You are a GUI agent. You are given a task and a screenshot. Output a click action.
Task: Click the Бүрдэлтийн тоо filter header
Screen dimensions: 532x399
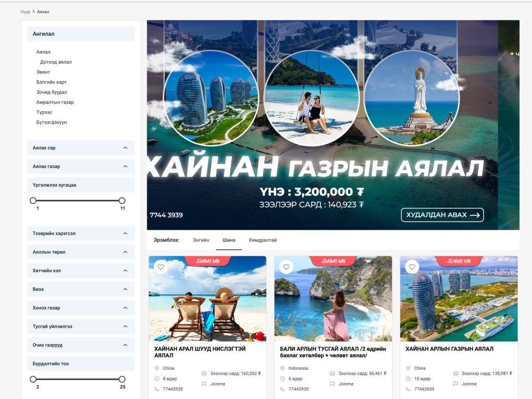tap(81, 364)
